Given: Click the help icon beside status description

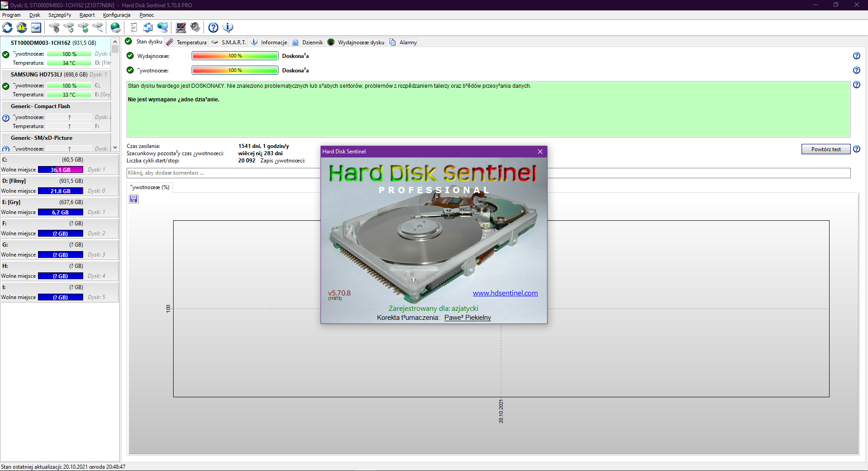Looking at the screenshot, I should coord(857,85).
